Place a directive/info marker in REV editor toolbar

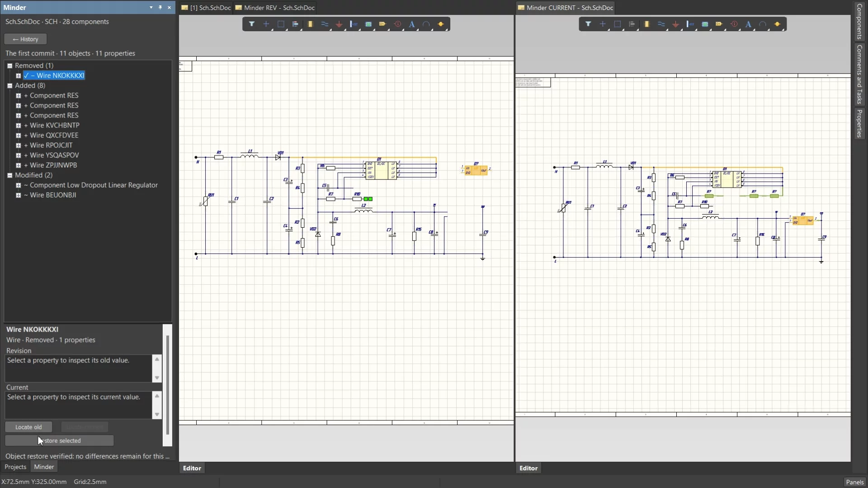point(397,24)
